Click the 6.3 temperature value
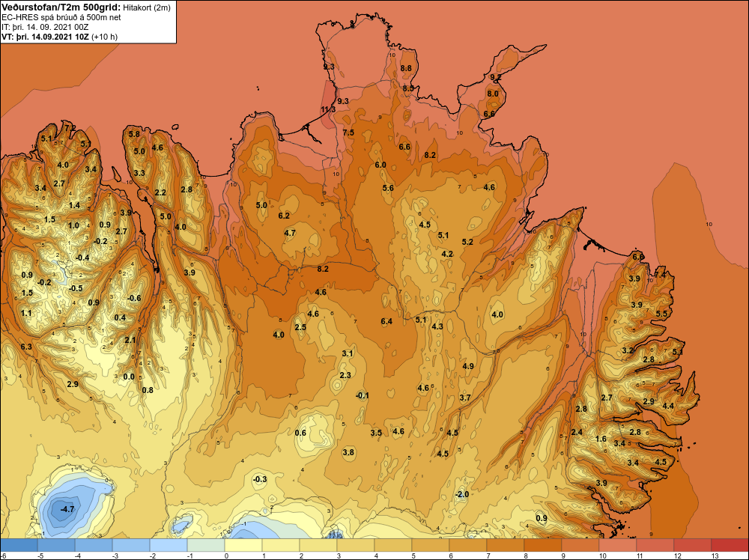 click(26, 347)
